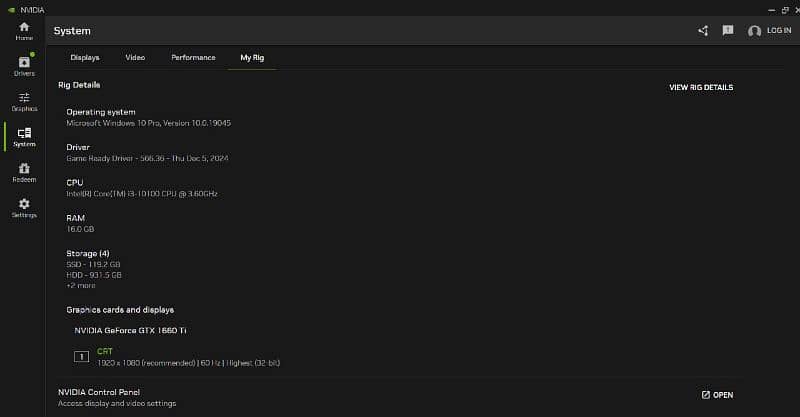Click the NVIDIA logo in title bar

(x=11, y=10)
